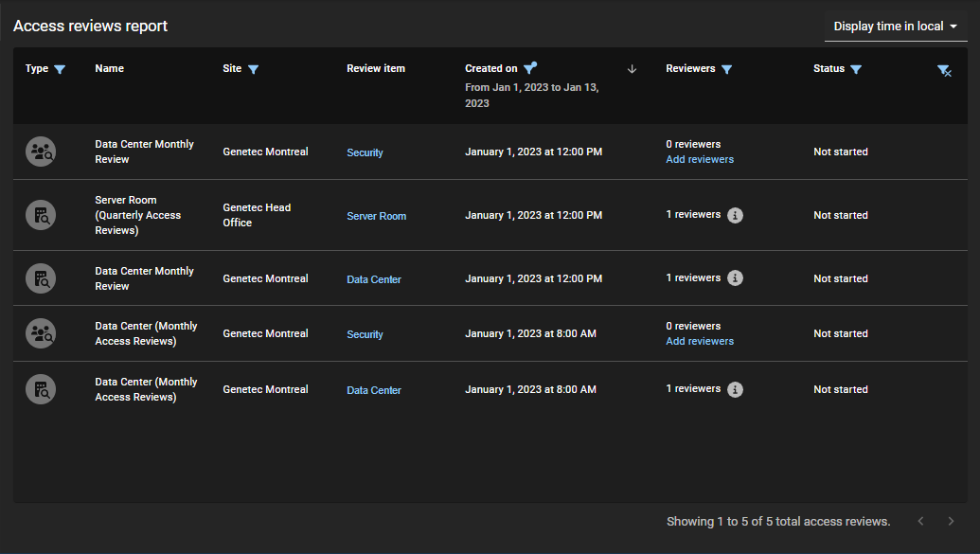980x554 pixels.
Task: Open Security link for 8:00 AM review
Action: (365, 334)
